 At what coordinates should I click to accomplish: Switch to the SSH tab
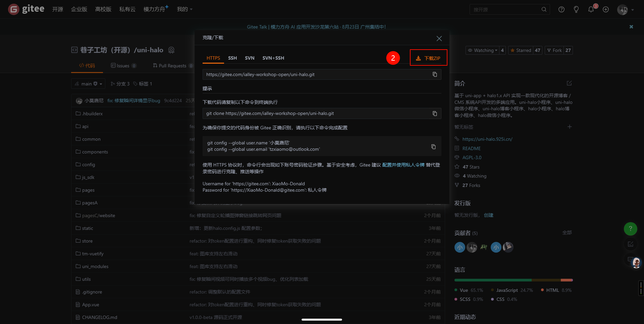pos(232,58)
